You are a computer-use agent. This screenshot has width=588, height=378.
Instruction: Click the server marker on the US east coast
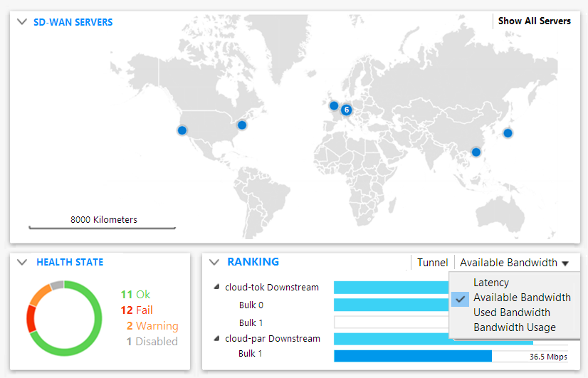[242, 125]
